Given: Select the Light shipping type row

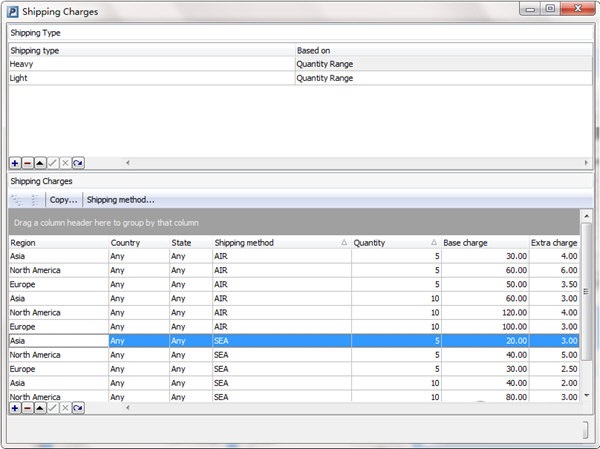Looking at the screenshot, I should (x=300, y=78).
